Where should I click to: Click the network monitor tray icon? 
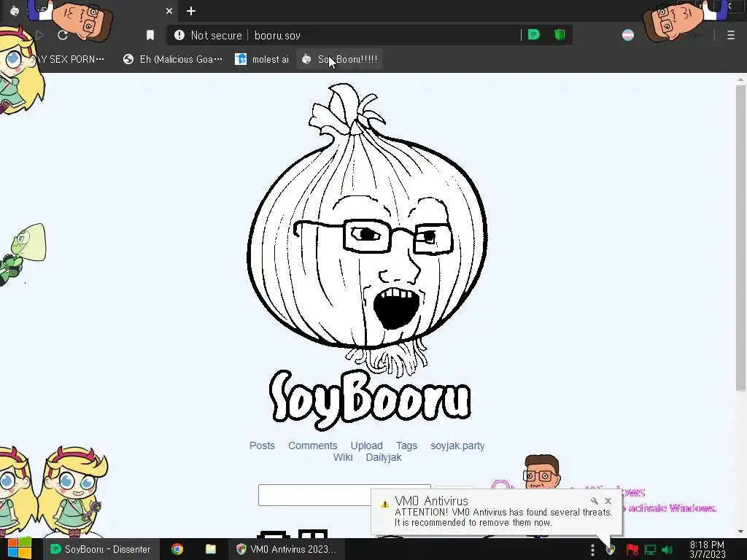click(650, 550)
